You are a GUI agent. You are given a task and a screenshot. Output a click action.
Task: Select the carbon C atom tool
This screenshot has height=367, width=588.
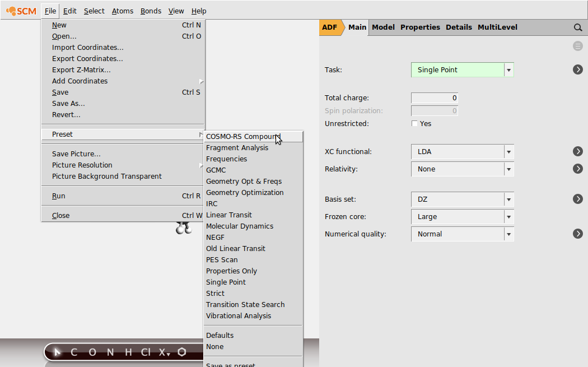coord(74,352)
